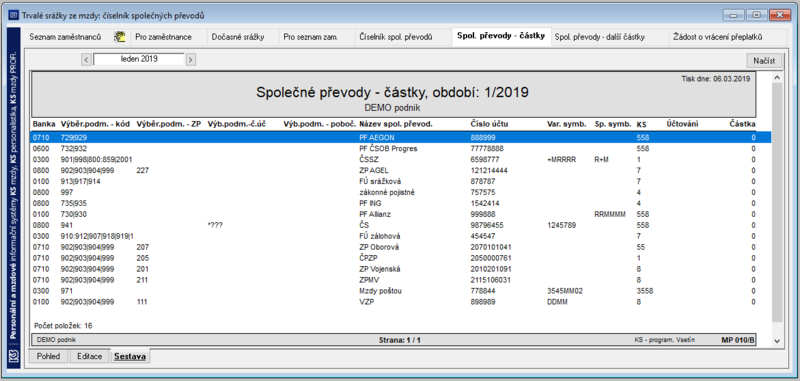Select the PF AEGON row
Screen dimensions: 800x381
401,137
